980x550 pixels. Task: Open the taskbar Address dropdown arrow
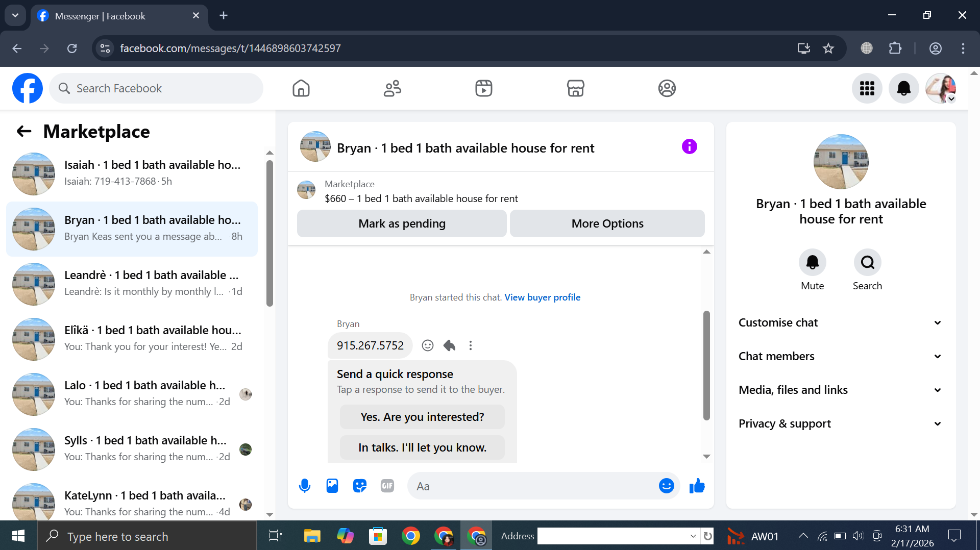point(693,536)
